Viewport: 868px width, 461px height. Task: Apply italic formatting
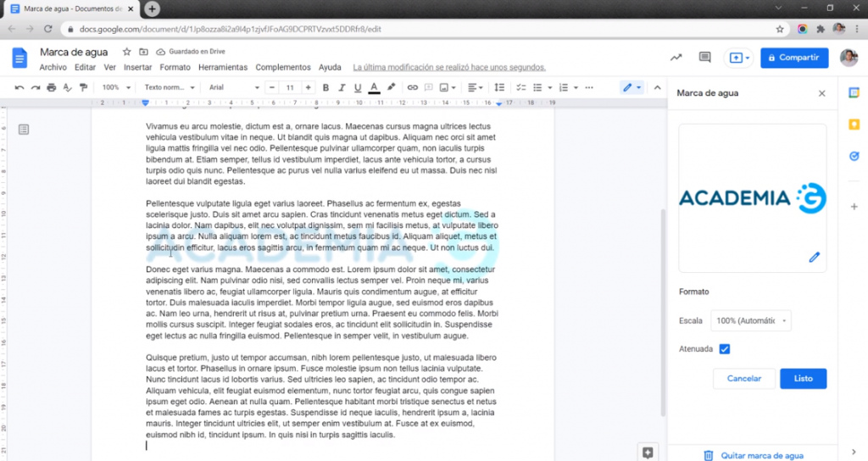pyautogui.click(x=342, y=87)
